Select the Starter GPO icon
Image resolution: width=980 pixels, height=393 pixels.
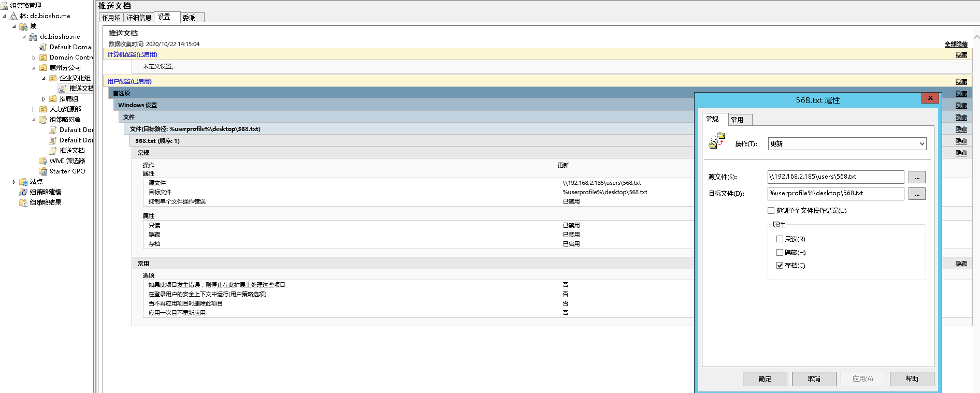pos(43,171)
